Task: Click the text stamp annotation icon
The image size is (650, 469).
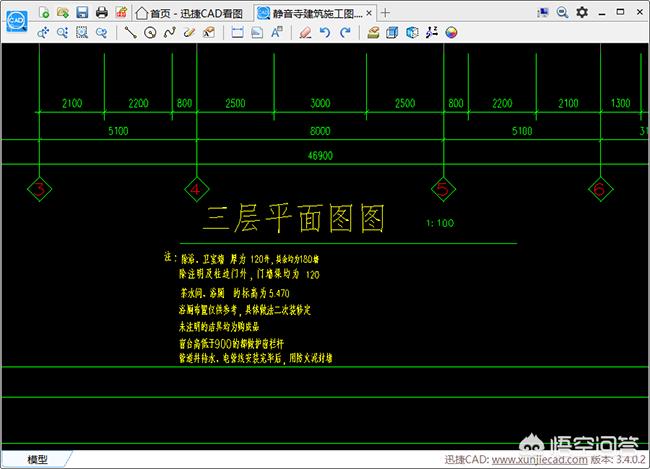Action: pos(209,32)
